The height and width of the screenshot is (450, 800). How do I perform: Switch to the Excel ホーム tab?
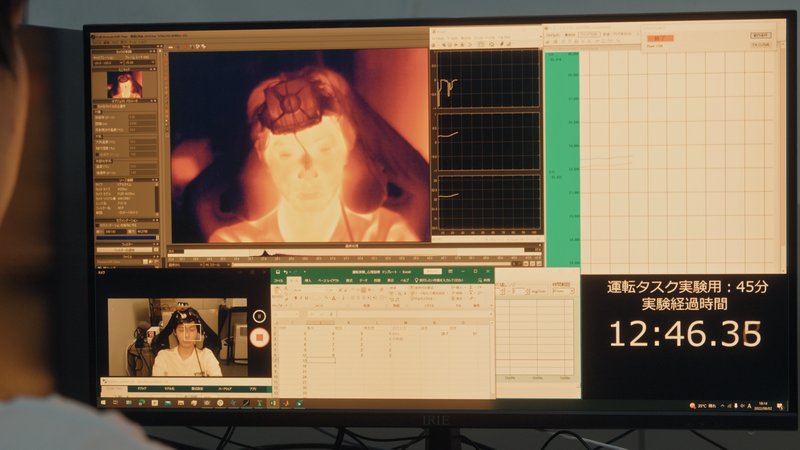(293, 281)
